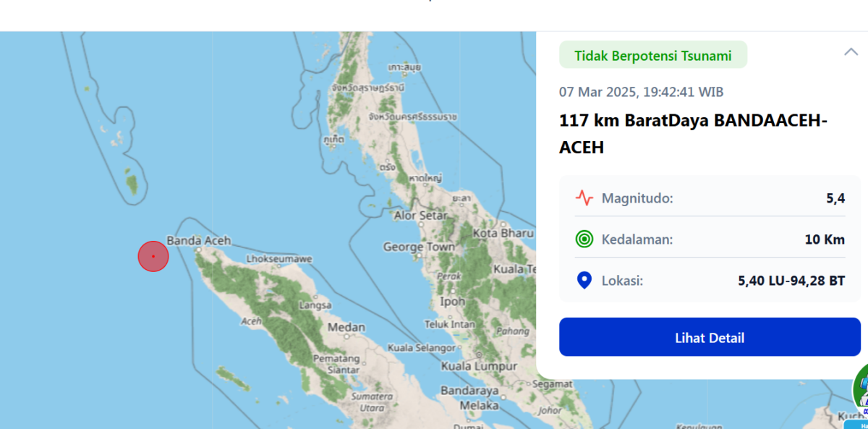The width and height of the screenshot is (868, 429).
Task: Click the Kuala Lumpur label on map
Action: 481,367
